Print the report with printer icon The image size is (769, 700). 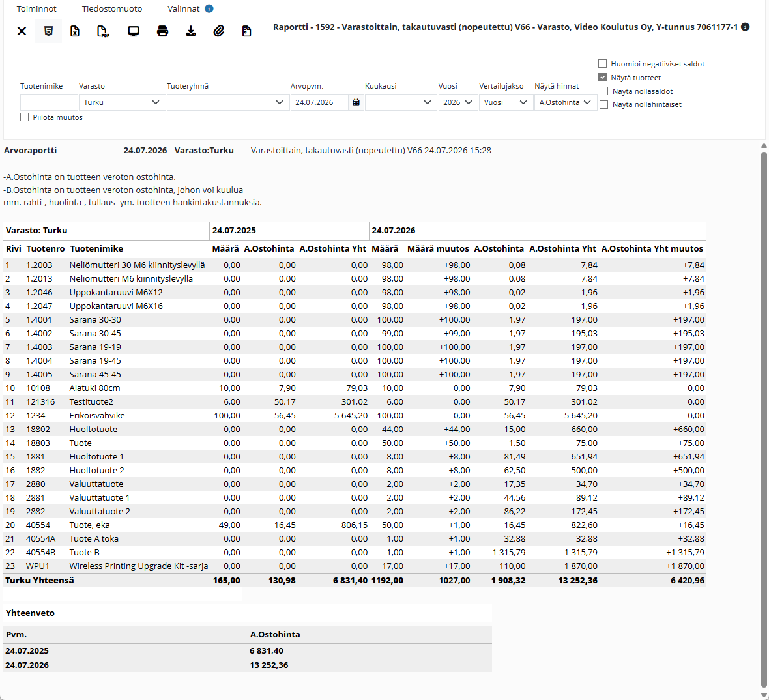tap(162, 31)
